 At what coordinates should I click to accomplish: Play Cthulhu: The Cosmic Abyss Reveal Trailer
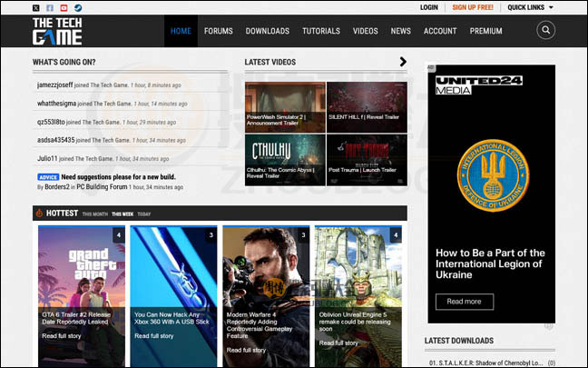(x=285, y=160)
